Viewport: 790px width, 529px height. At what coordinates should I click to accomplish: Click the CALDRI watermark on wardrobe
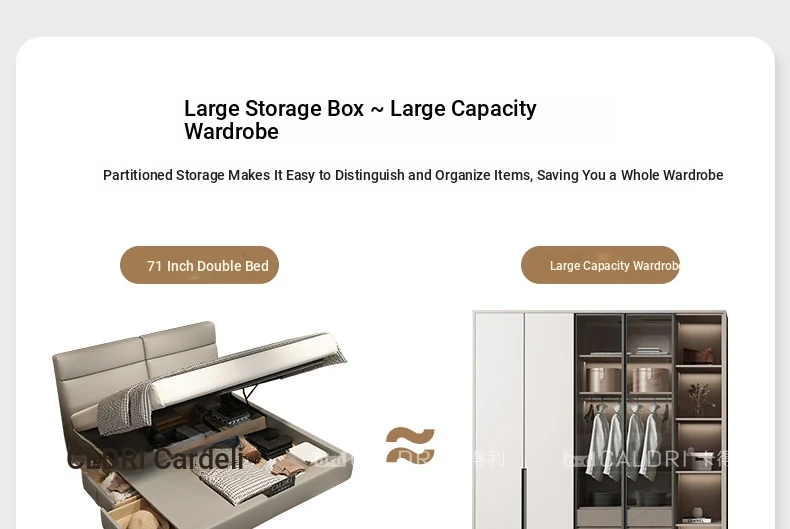(x=645, y=458)
